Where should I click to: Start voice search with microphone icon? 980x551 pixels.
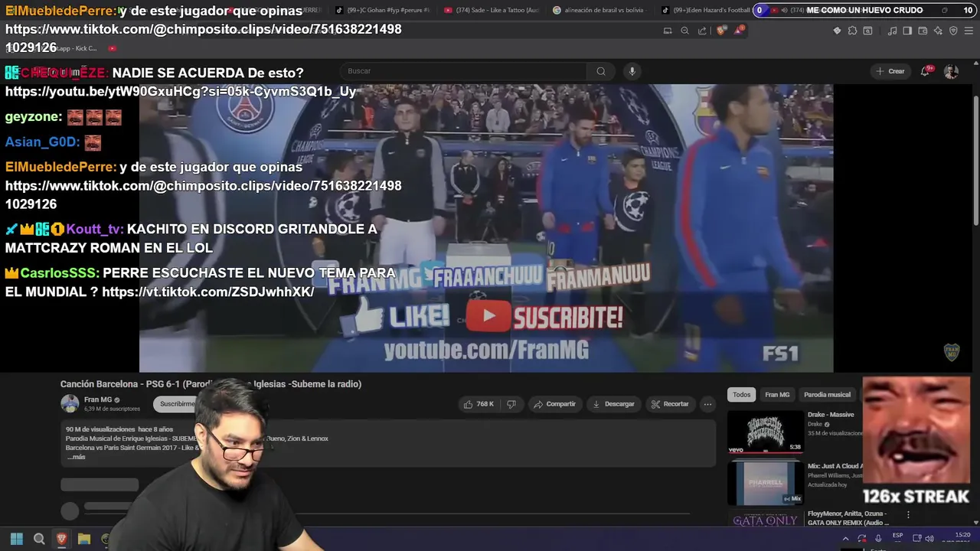point(632,71)
